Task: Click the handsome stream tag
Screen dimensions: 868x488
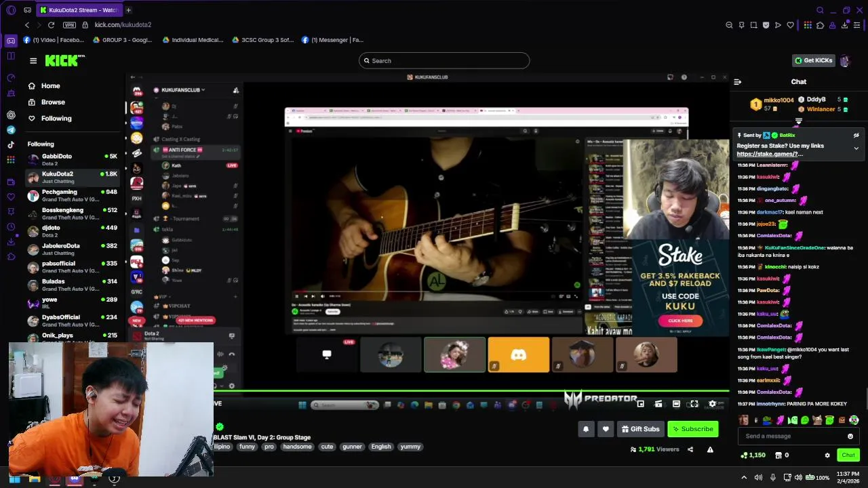Action: click(297, 447)
